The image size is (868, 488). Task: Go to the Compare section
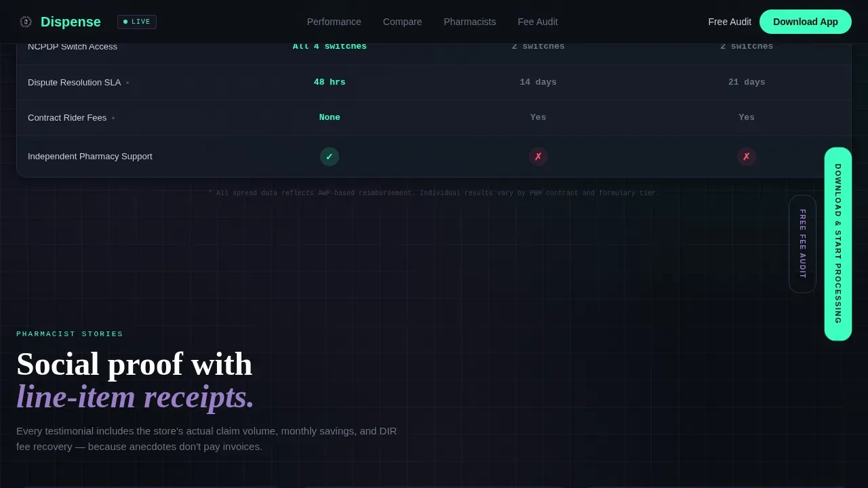[402, 22]
